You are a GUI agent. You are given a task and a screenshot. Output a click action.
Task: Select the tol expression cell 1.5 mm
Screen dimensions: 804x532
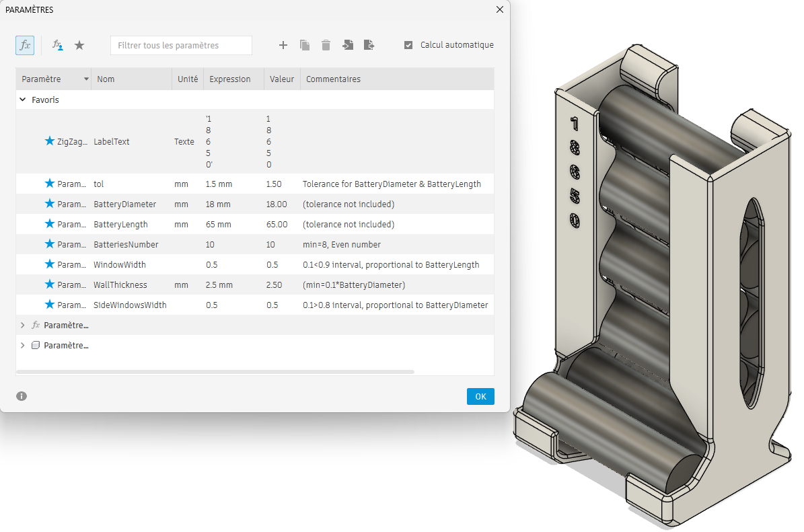pos(219,184)
